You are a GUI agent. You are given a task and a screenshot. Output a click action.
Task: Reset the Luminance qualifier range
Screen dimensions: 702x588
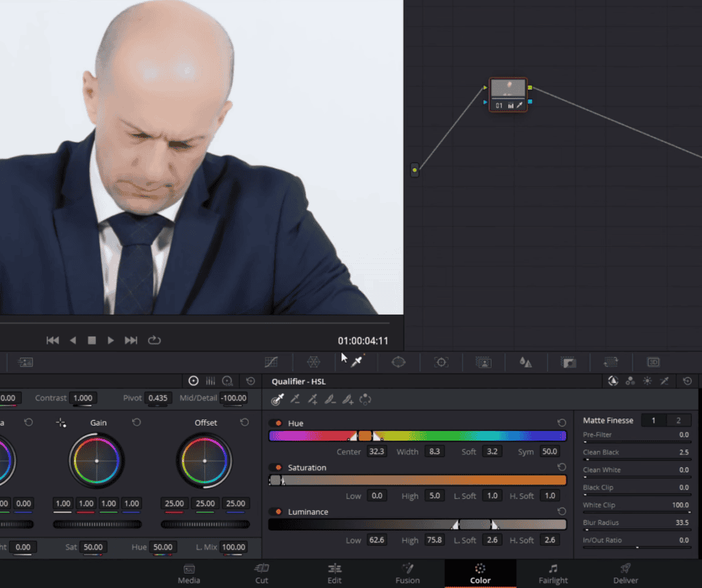pos(561,511)
